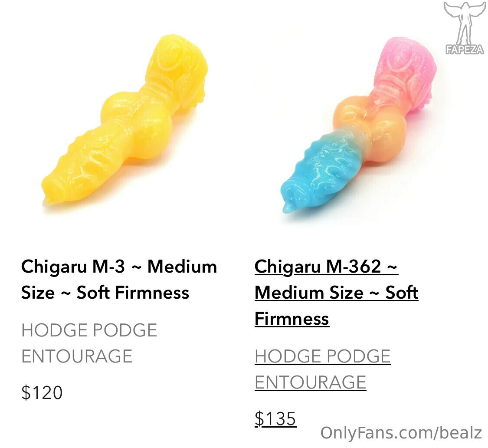
Task: Click underlined Hodge Podge Entourage under M-362
Action: pyautogui.click(x=323, y=369)
